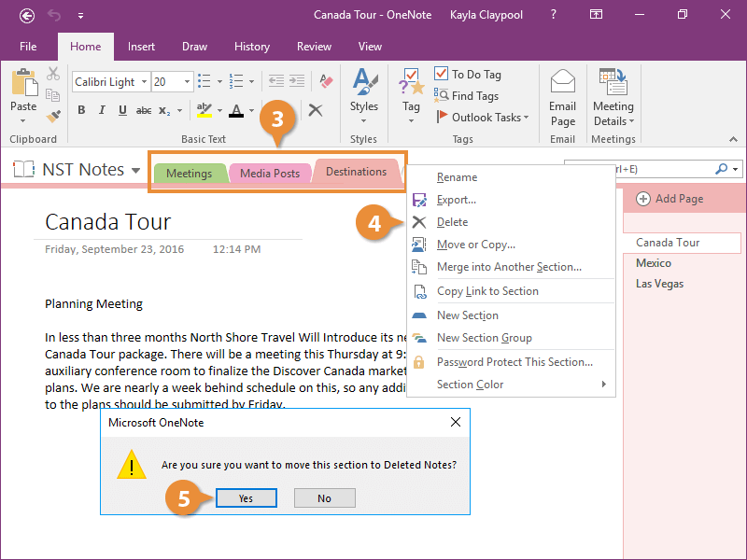Toggle strikethrough formatting
The height and width of the screenshot is (560, 747).
[x=143, y=110]
